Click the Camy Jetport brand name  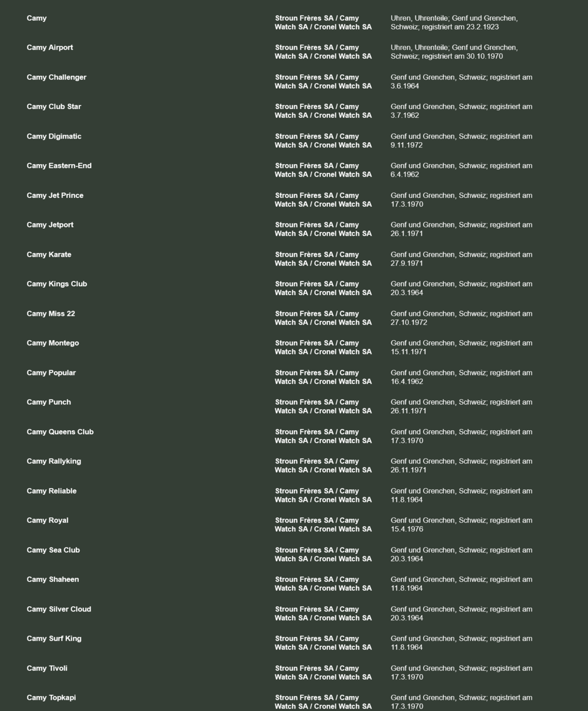[50, 225]
